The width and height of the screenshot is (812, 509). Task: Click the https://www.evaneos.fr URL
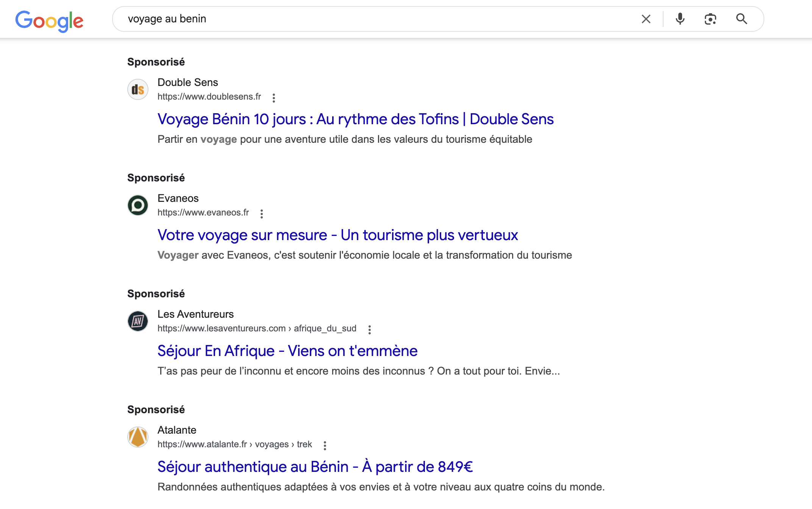click(x=203, y=213)
